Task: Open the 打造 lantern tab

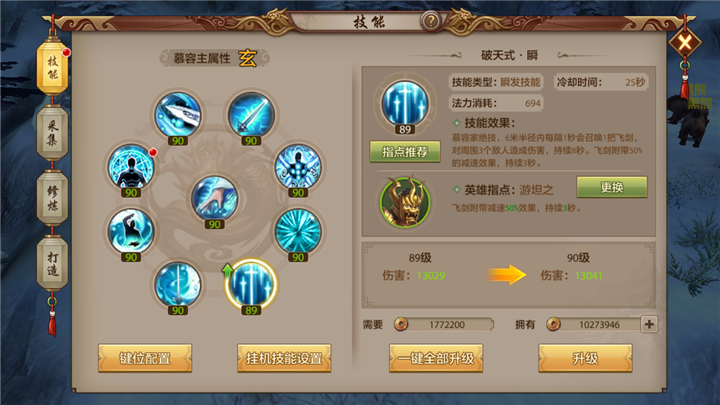Action: pos(52,263)
